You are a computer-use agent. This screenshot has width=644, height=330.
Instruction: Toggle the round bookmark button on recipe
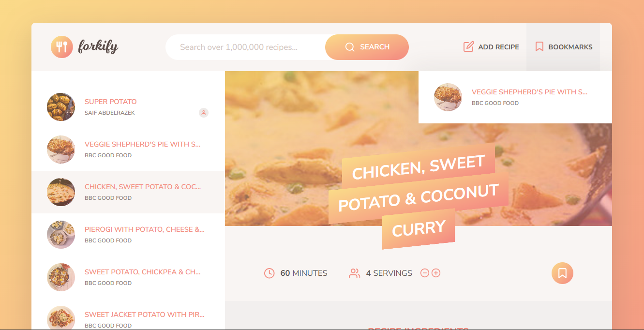(x=562, y=273)
